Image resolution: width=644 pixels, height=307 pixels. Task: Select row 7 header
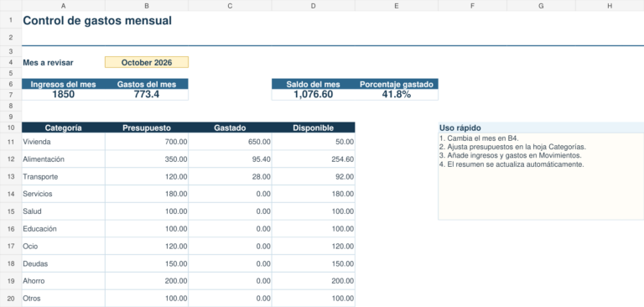[x=11, y=95]
